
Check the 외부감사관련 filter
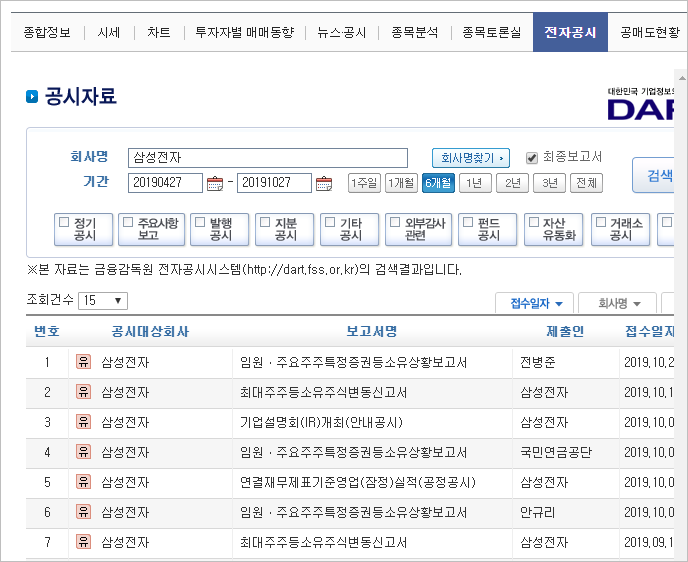point(395,222)
